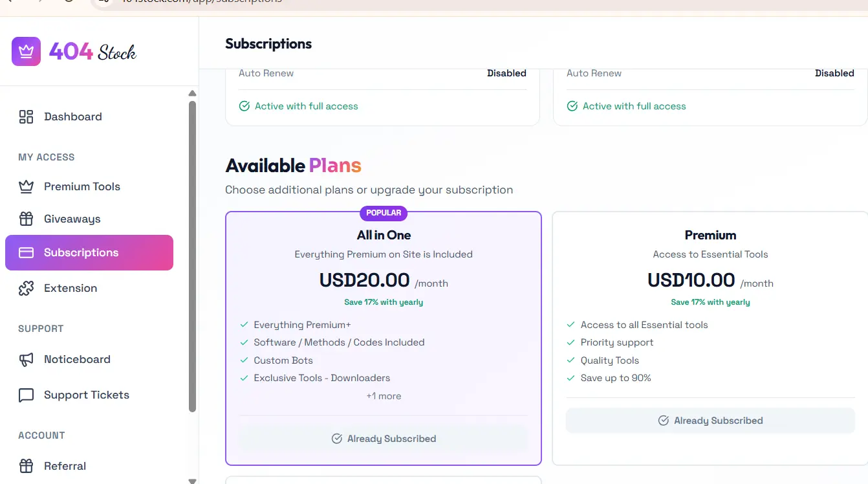The image size is (868, 484).
Task: Click the POPULAR badge on All in One
Action: 384,213
